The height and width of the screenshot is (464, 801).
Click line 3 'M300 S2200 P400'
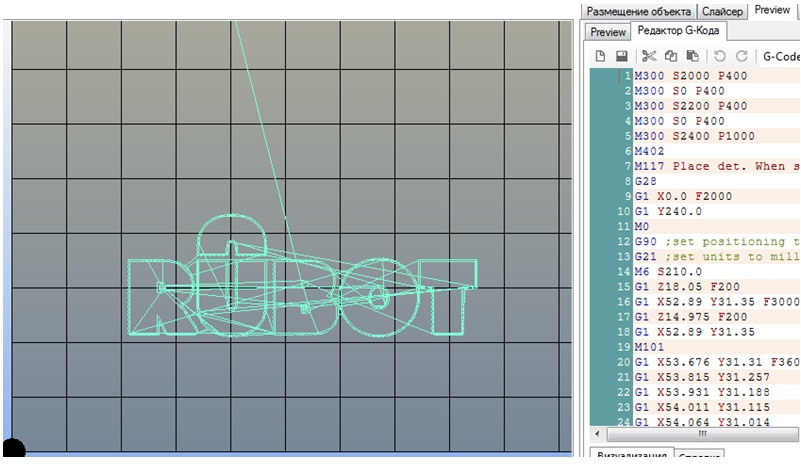[x=691, y=106]
